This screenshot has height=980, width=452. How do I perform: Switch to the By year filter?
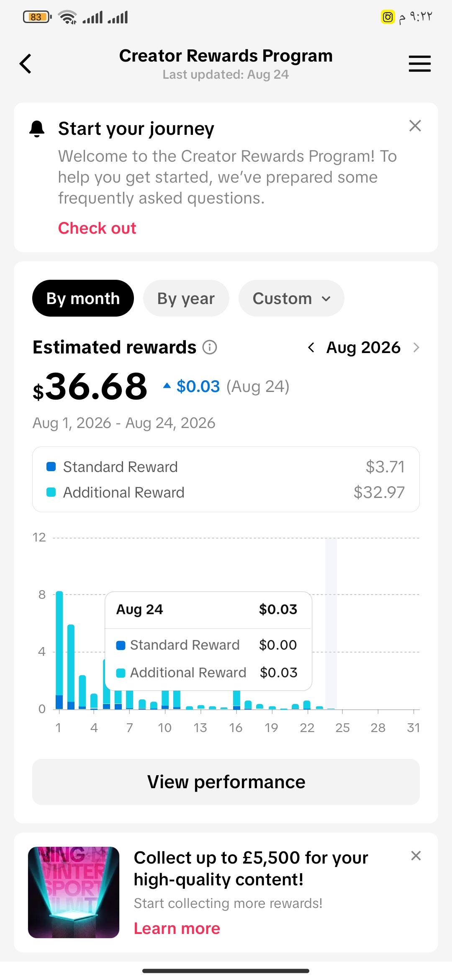186,298
